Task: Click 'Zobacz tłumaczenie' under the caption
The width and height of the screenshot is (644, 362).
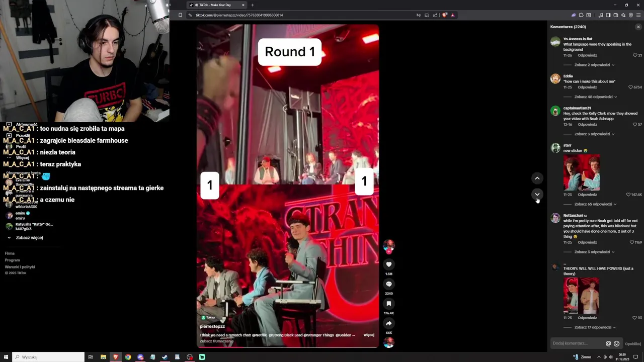Action: (x=216, y=341)
